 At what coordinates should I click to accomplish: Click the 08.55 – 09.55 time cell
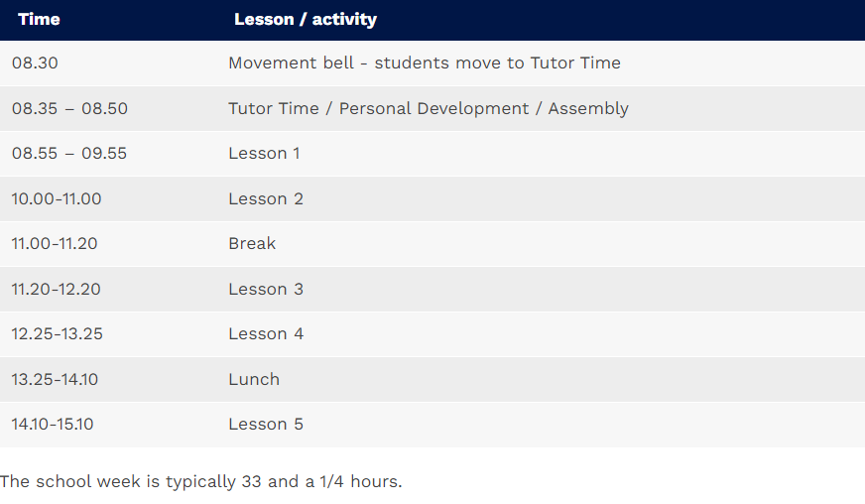click(69, 153)
